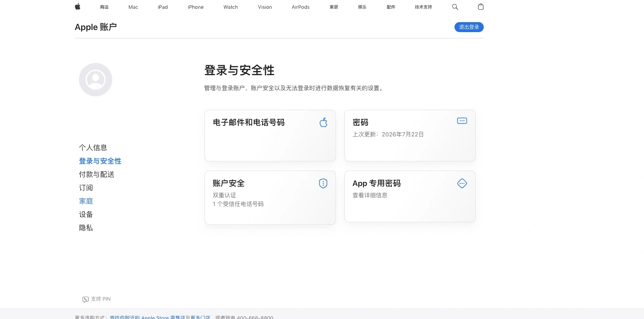Open the AirPods navigation menu

[x=301, y=7]
